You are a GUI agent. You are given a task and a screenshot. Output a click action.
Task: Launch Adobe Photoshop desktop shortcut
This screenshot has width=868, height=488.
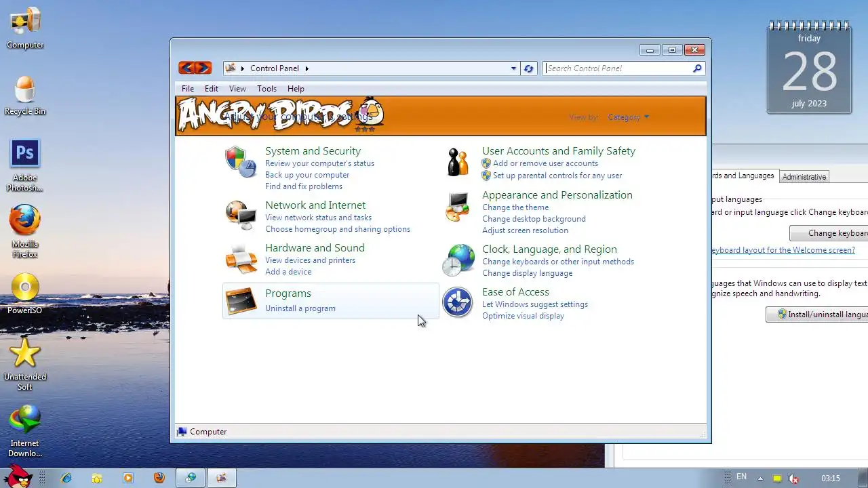[x=25, y=166]
